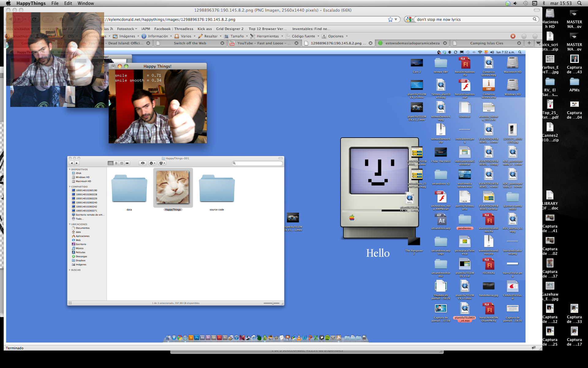588x368 pixels.
Task: Open a new tab with the plus button
Action: (529, 43)
